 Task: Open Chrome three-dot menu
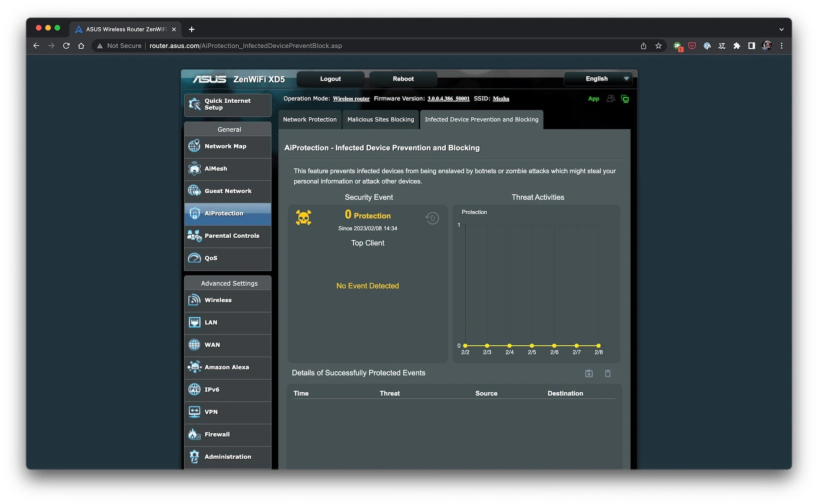pos(781,46)
